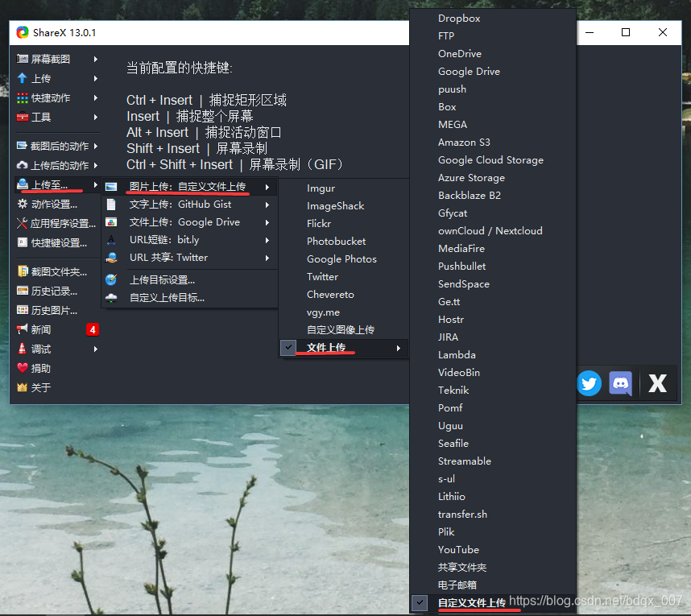Image resolution: width=691 pixels, height=616 pixels.
Task: Click the red toolbox Tools icon
Action: (x=22, y=117)
